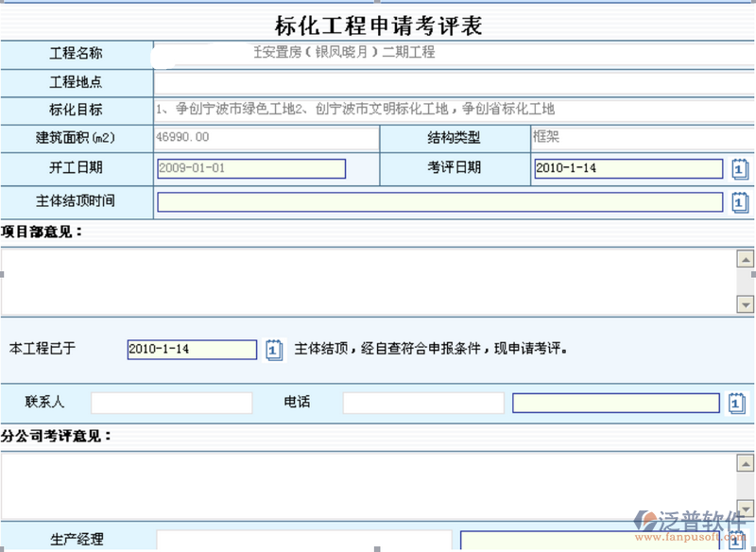Open calendar picker for 考评日期 field

click(x=740, y=169)
